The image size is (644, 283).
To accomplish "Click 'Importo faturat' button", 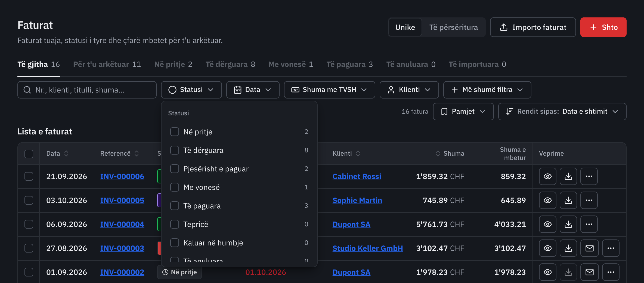I will [x=533, y=27].
